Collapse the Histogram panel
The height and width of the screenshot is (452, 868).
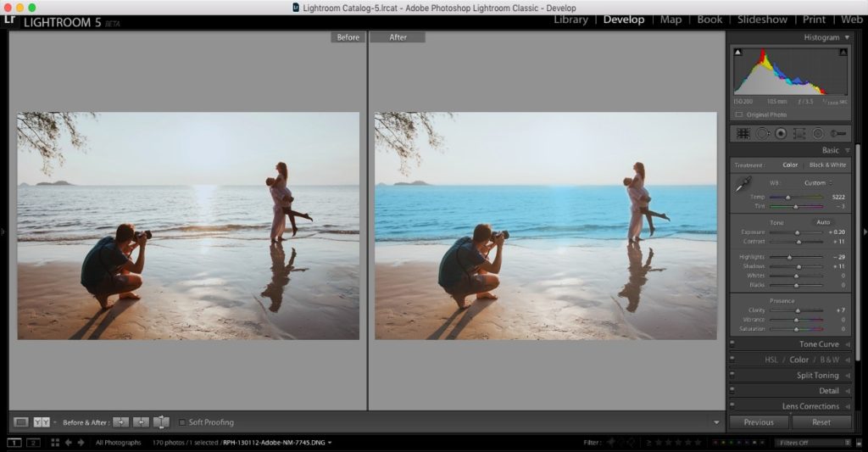pos(847,37)
